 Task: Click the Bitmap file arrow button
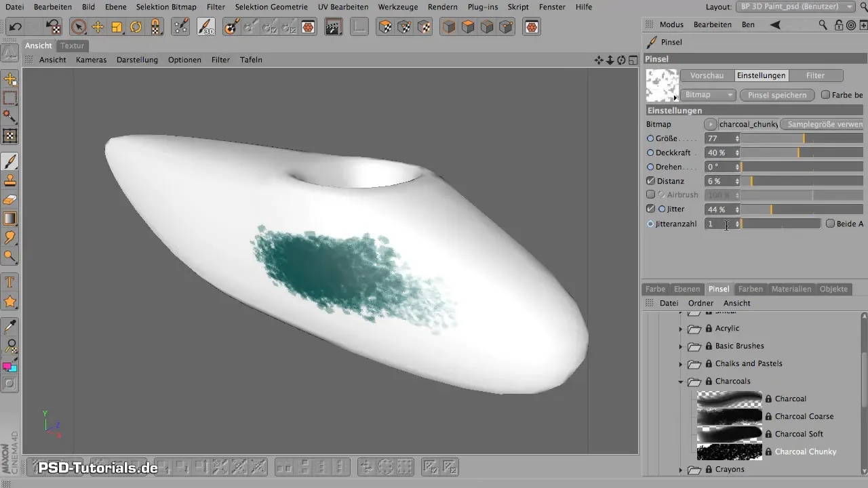click(710, 124)
